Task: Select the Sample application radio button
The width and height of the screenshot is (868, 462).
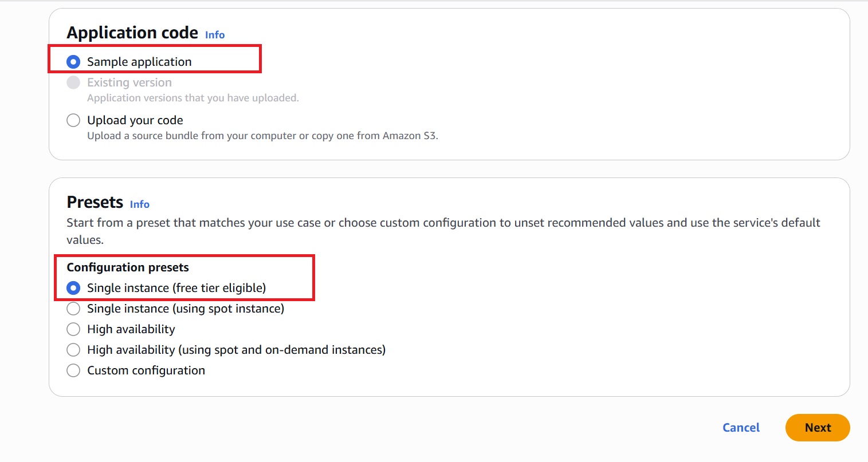Action: coord(73,62)
